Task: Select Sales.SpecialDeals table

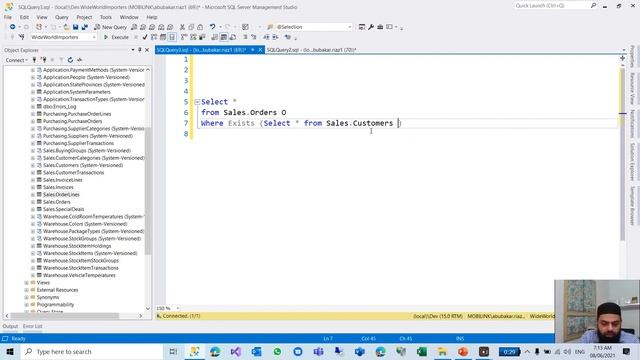Action: pos(64,209)
